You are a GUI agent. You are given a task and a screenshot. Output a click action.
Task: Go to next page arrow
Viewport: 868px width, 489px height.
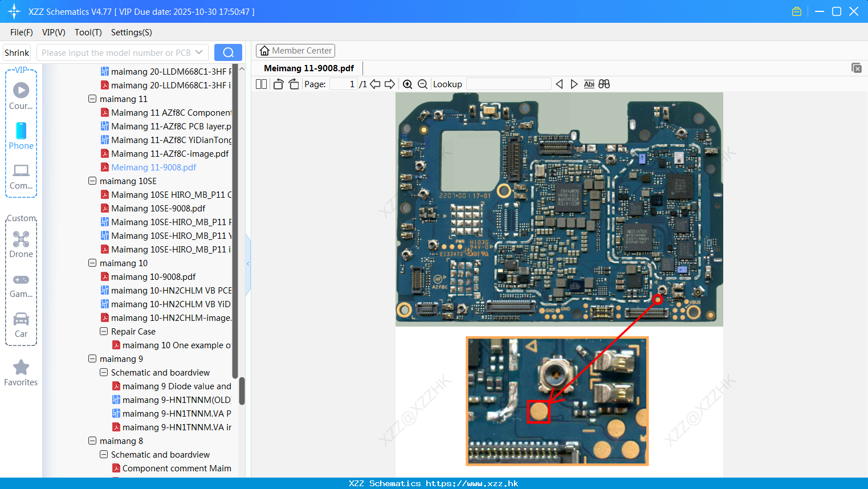(390, 84)
